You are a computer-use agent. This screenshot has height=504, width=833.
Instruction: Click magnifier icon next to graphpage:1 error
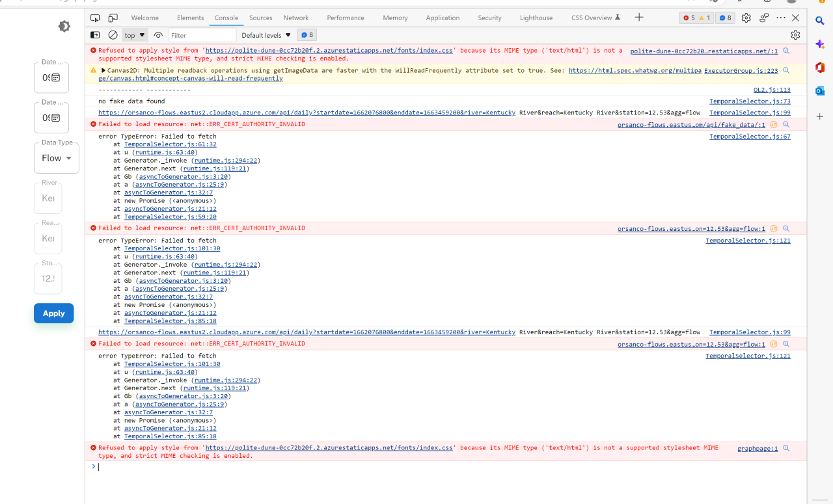(x=786, y=448)
